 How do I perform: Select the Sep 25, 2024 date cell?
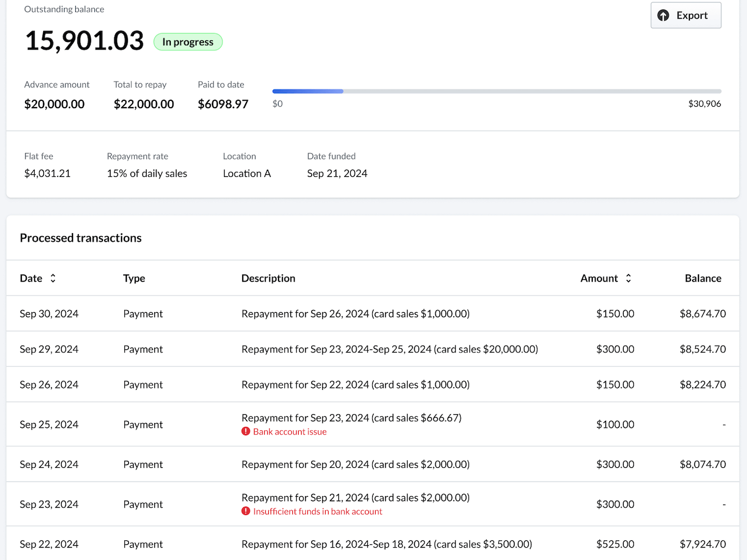[49, 425]
